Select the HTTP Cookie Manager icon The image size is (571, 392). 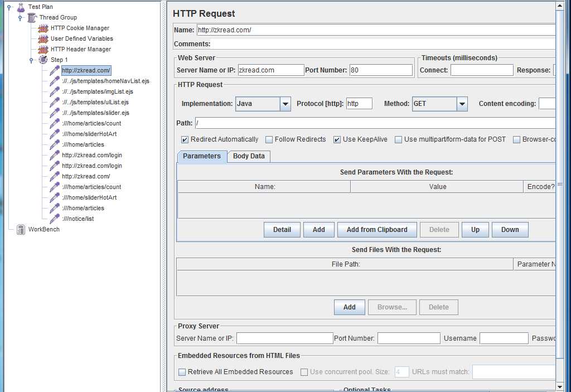43,28
